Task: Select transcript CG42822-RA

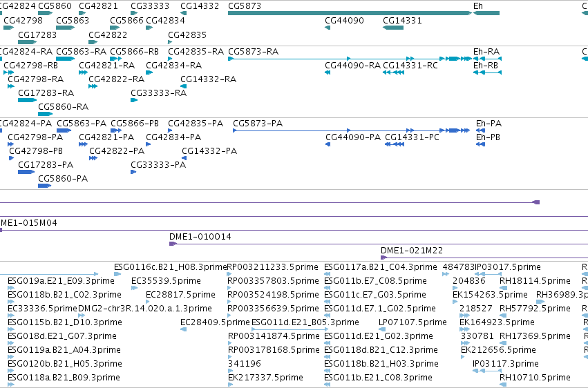Action: coord(117,79)
